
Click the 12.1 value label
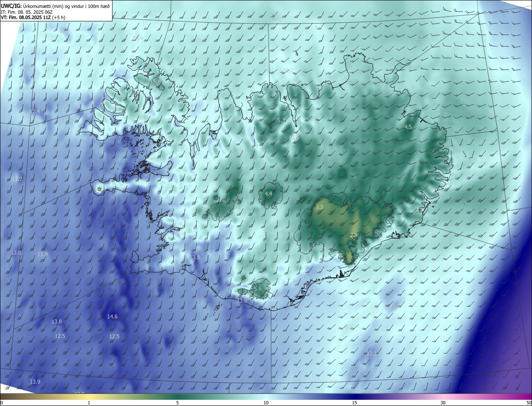(x=371, y=354)
